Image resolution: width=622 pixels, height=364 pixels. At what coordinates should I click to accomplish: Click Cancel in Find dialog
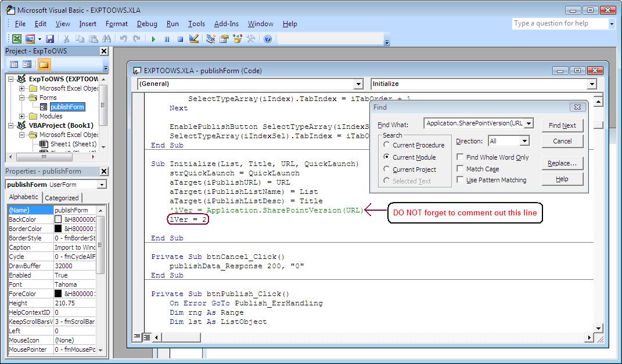(x=562, y=140)
